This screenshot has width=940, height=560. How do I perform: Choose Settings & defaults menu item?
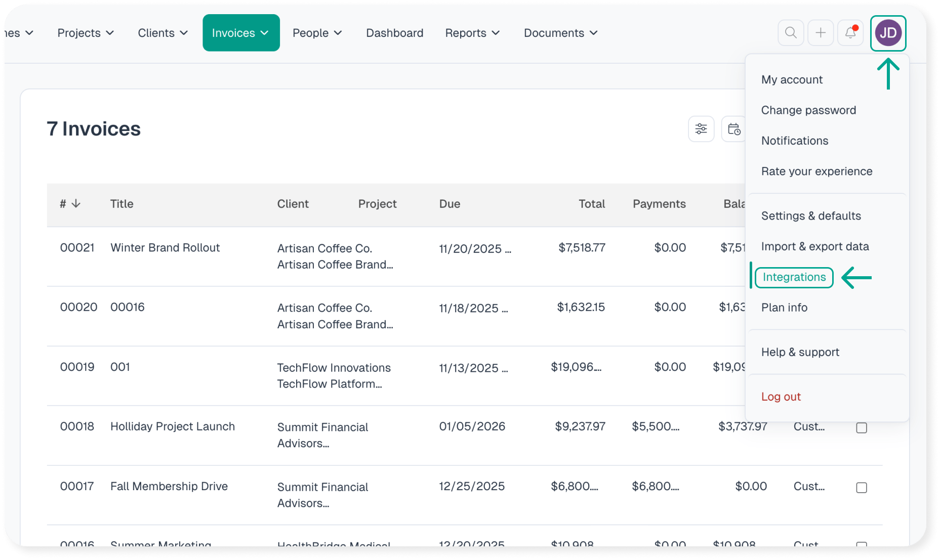tap(811, 216)
